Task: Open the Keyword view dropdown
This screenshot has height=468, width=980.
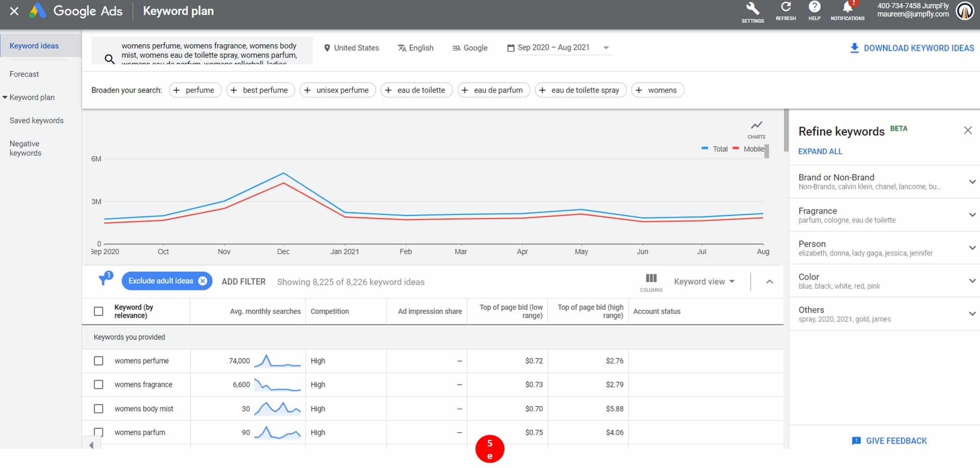Action: 704,282
